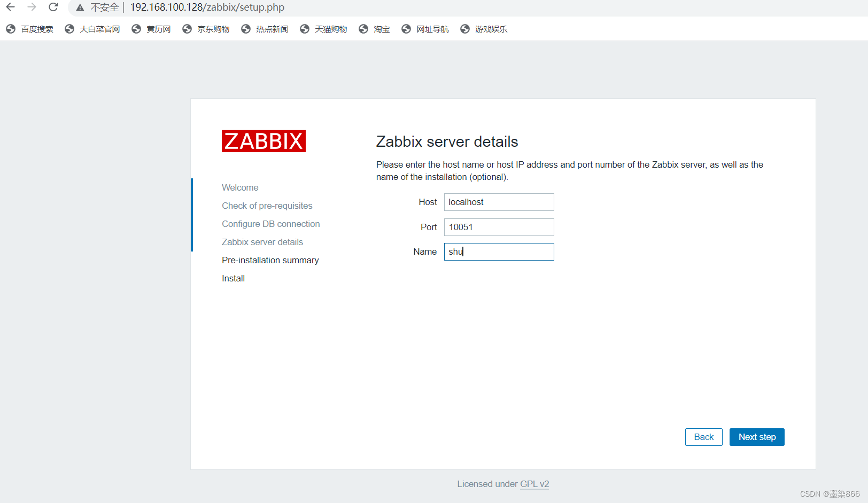Open the 淘宝 bookmark
Screen dimensions: 868x503
pyautogui.click(x=374, y=29)
